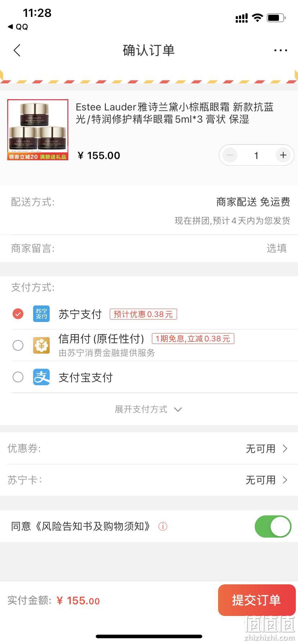Image resolution: width=298 pixels, height=644 pixels.
Task: Tap the credit pay gold yen icon
Action: 41,345
